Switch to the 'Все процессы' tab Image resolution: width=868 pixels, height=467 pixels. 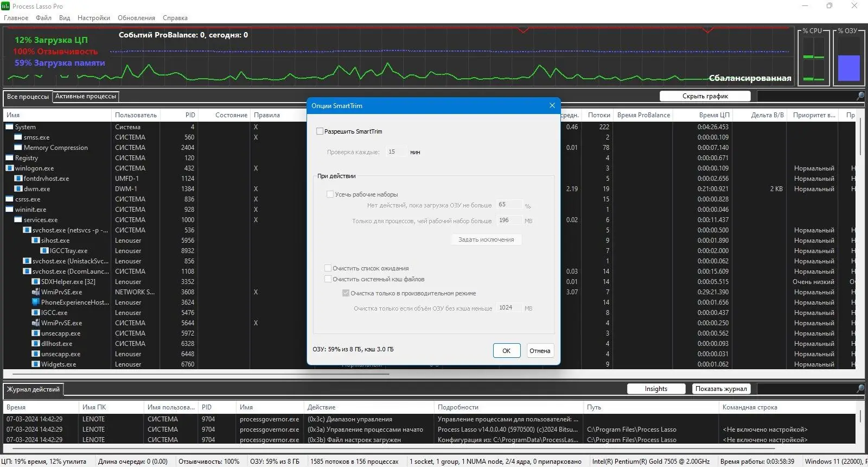[28, 97]
